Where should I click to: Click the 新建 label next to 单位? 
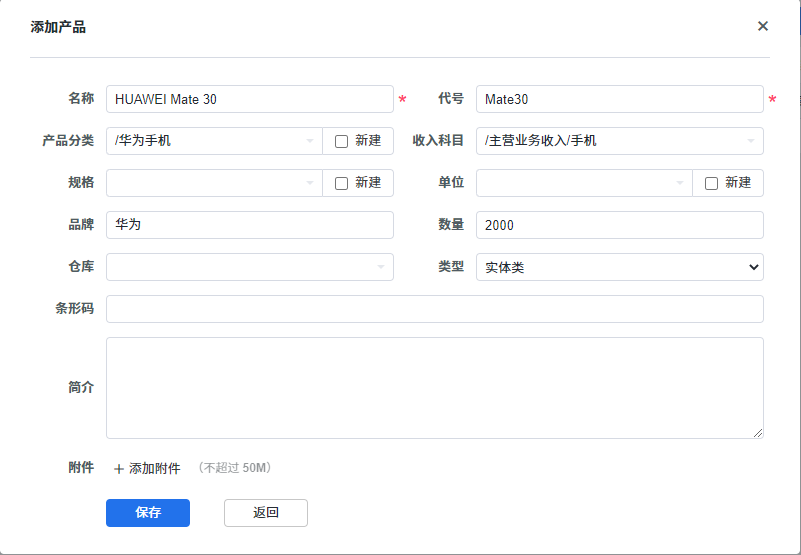(x=738, y=182)
